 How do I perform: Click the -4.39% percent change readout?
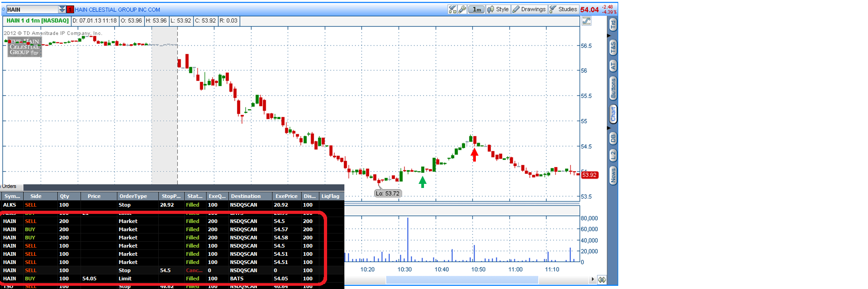point(609,12)
